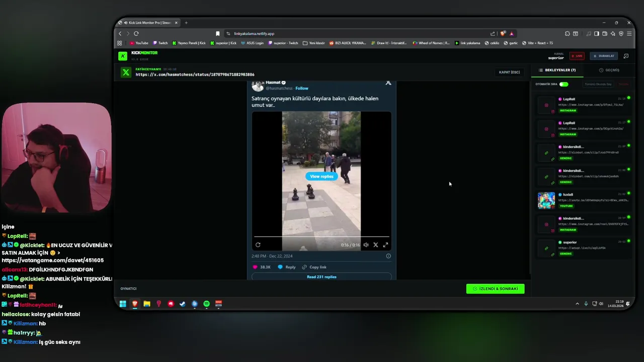Open bookmarks apps grid icon
644x362 pixels.
click(x=120, y=43)
